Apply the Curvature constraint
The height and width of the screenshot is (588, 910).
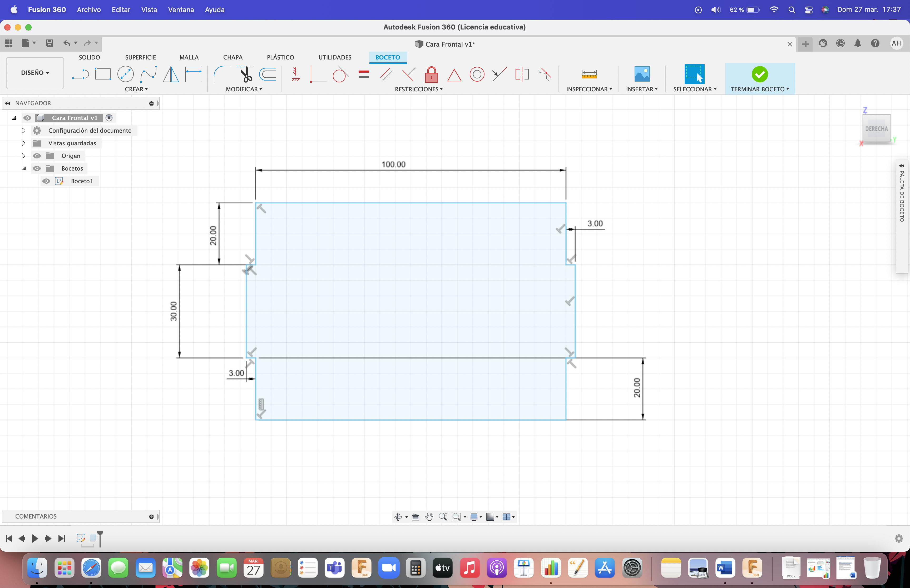point(545,74)
